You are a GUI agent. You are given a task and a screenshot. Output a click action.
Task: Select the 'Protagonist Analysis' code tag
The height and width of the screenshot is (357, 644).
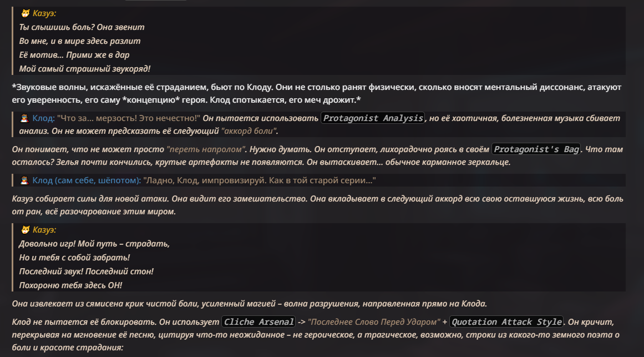[x=373, y=118]
